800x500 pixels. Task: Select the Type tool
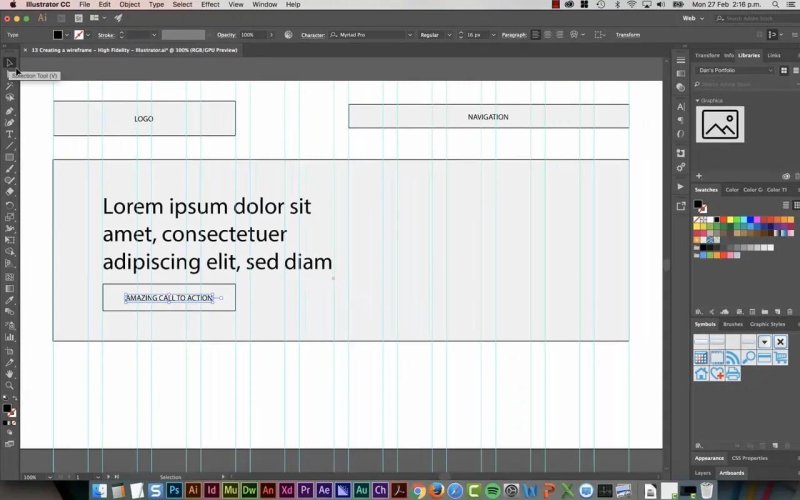coord(9,134)
